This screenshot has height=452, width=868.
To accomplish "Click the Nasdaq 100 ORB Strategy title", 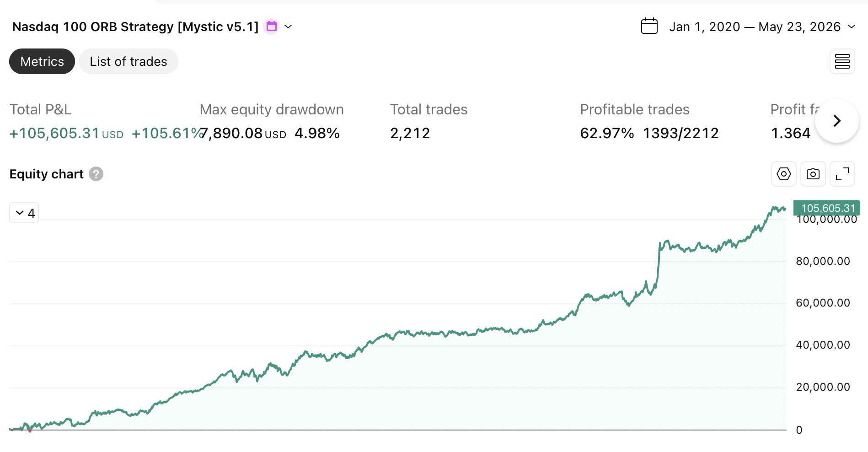I will pyautogui.click(x=135, y=27).
